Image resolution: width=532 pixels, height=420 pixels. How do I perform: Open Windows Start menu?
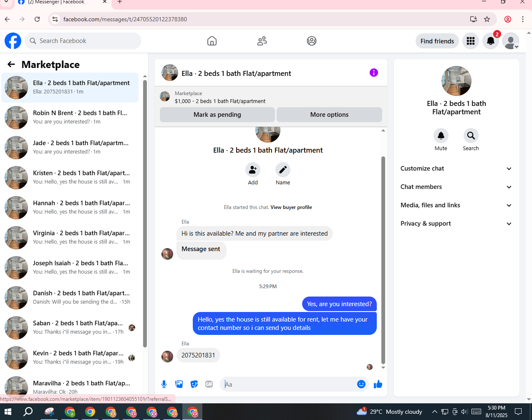(8, 412)
